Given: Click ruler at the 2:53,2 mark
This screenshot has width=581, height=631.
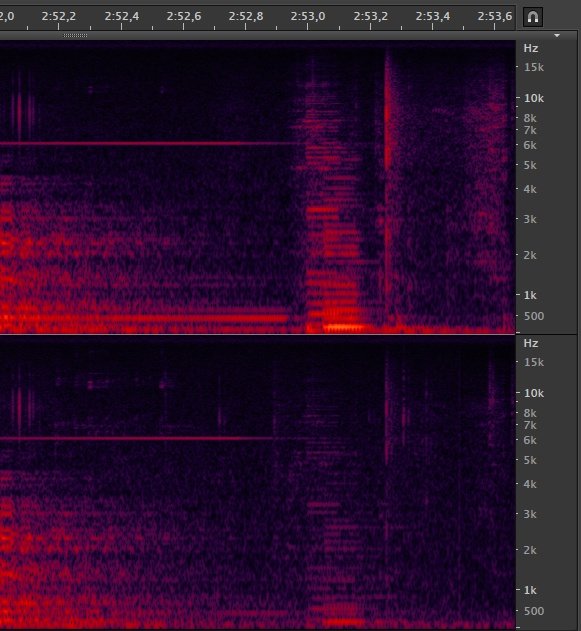Looking at the screenshot, I should tap(370, 16).
